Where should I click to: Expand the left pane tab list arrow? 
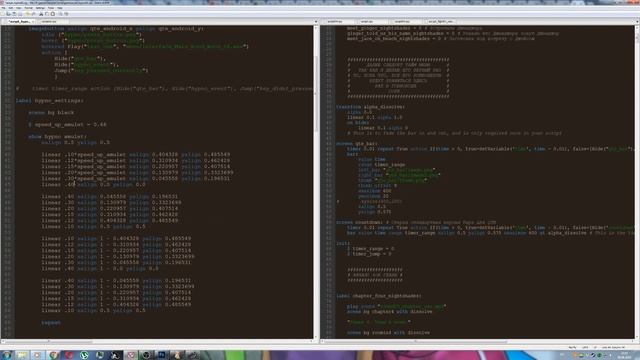(316, 22)
